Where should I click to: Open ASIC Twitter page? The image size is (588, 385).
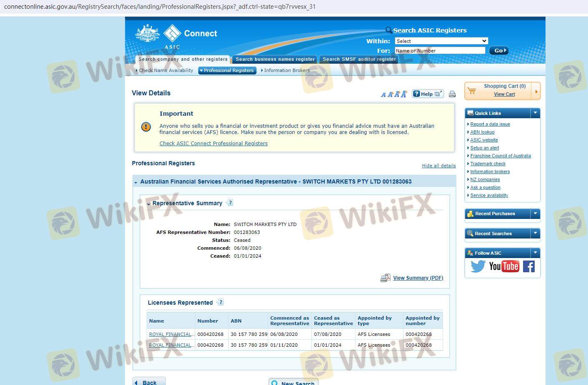478,266
